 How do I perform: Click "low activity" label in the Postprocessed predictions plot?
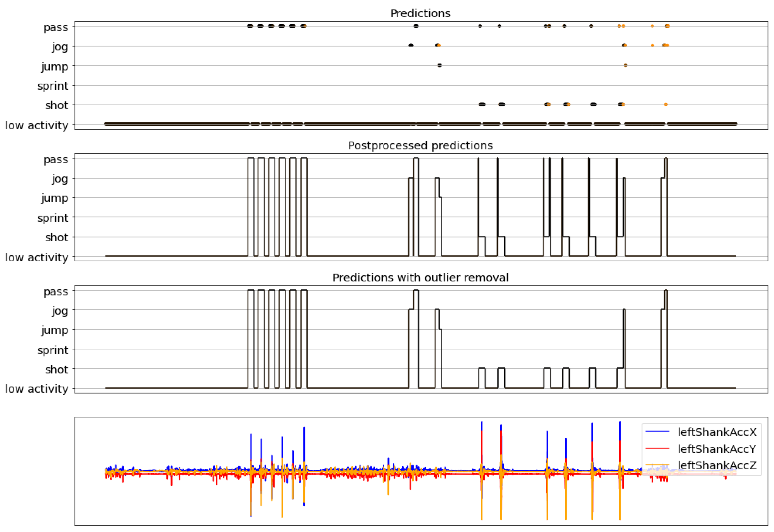click(x=36, y=257)
